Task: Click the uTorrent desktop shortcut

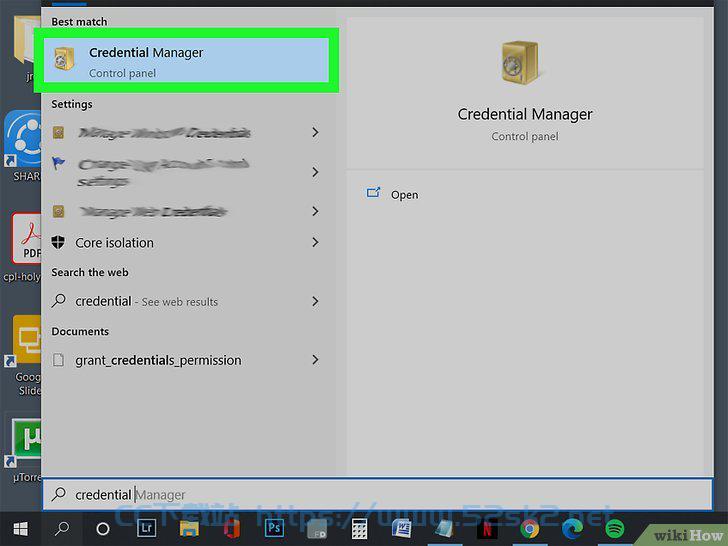Action: coord(22,449)
